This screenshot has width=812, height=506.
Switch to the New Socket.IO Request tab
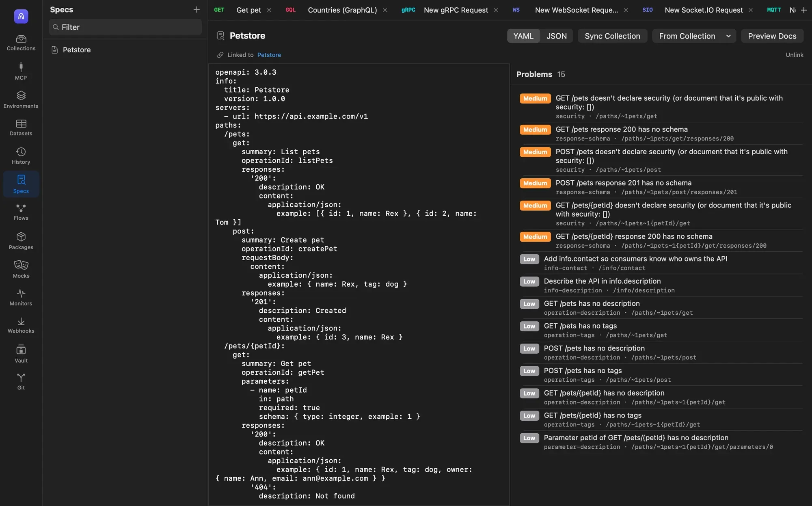pyautogui.click(x=704, y=10)
